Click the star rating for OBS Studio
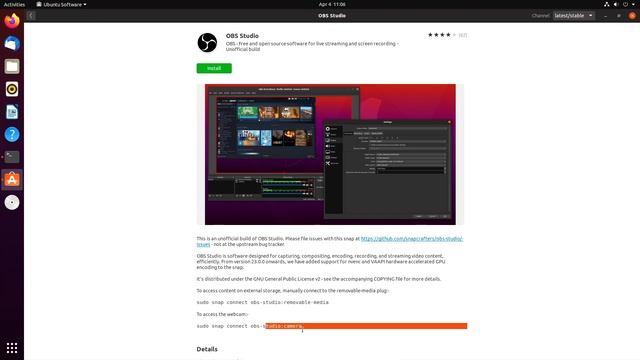 [442, 35]
